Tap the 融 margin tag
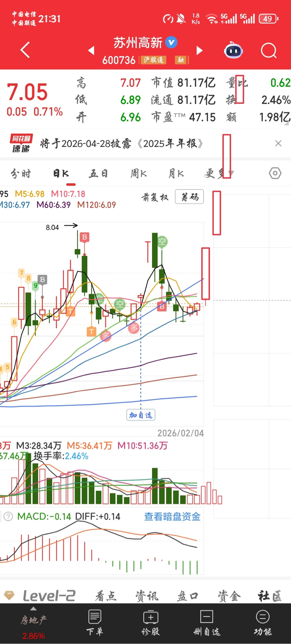291x644 pixels. coord(181,60)
